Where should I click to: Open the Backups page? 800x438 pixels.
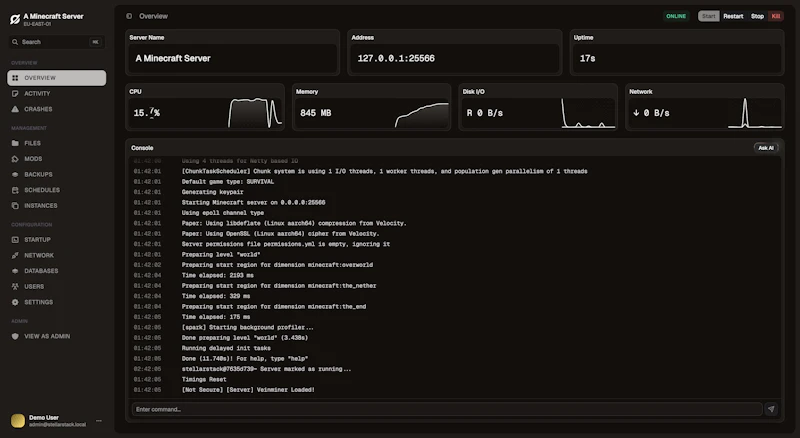pyautogui.click(x=57, y=174)
